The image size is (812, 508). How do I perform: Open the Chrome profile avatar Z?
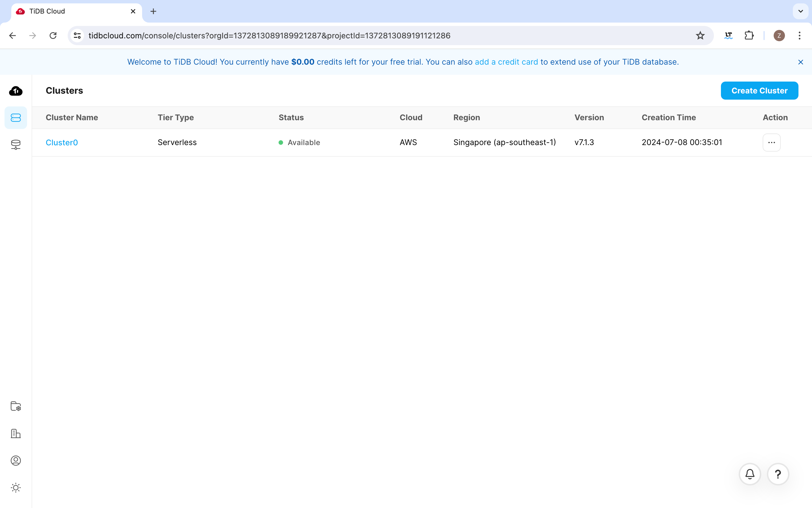[779, 36]
